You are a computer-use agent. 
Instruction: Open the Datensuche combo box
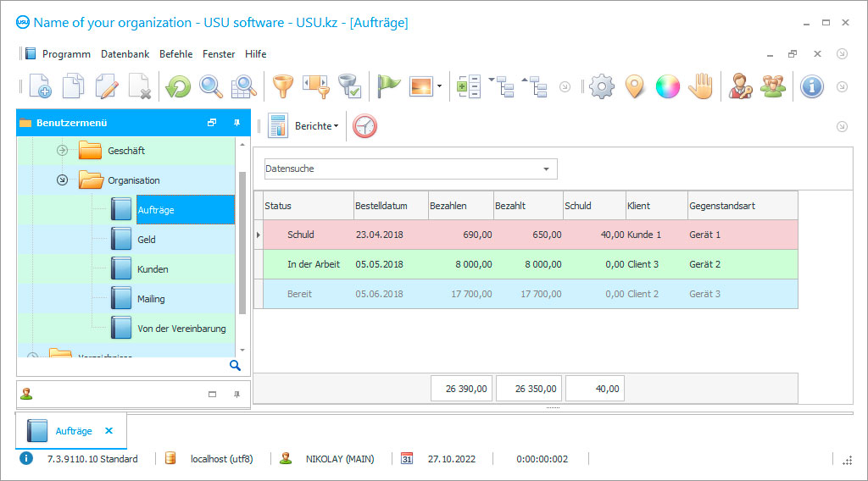coord(411,169)
